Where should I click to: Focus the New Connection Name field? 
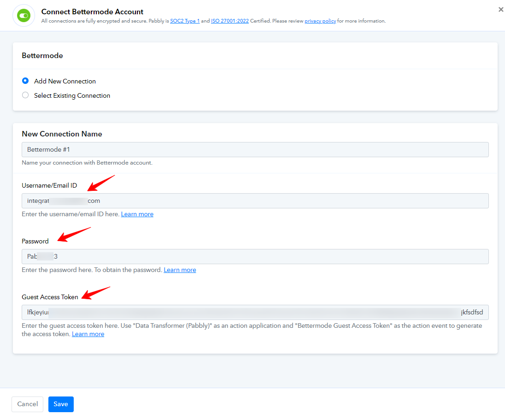point(255,149)
